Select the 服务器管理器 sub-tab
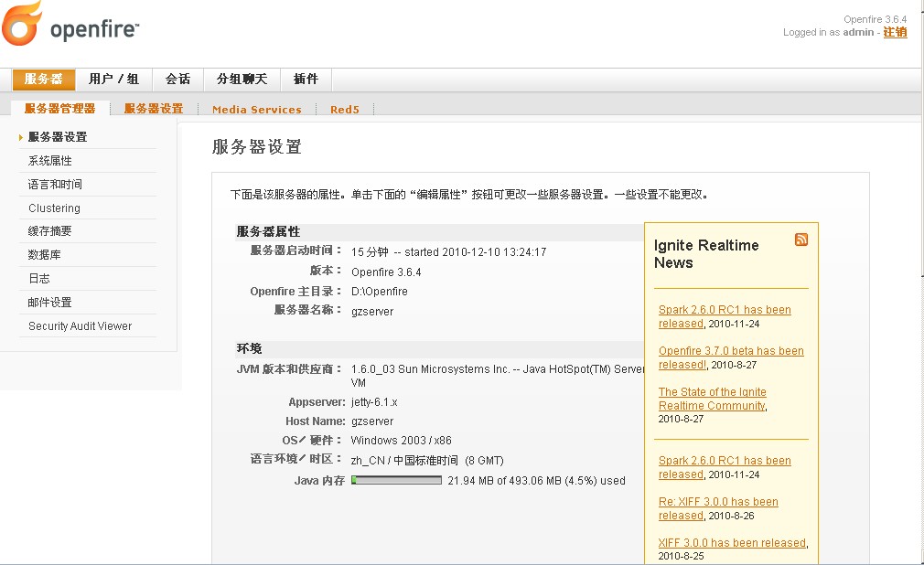This screenshot has height=565, width=924. tap(60, 109)
